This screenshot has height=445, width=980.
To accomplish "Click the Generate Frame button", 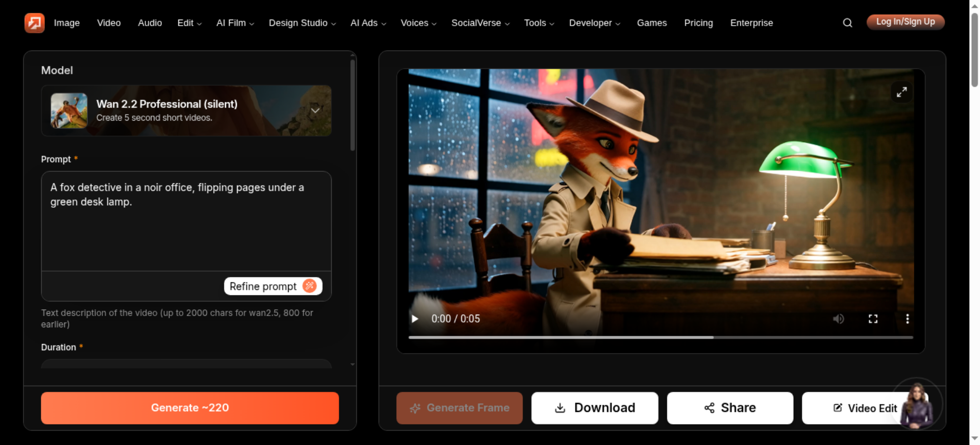I will [460, 408].
